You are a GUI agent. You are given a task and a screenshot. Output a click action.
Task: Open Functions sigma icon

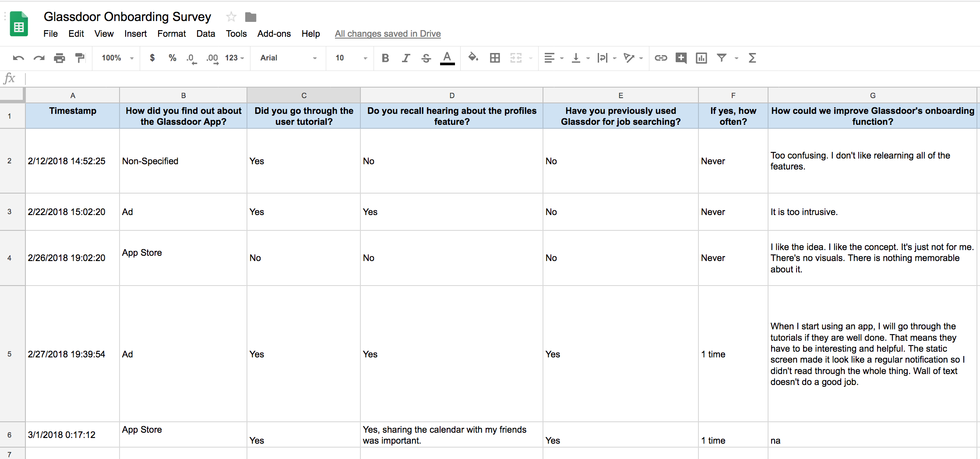tap(752, 58)
